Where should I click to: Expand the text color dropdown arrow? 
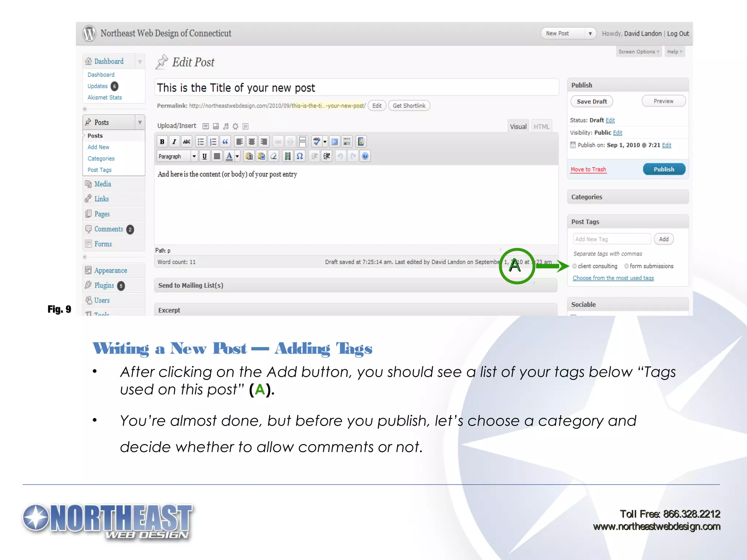[x=237, y=156]
